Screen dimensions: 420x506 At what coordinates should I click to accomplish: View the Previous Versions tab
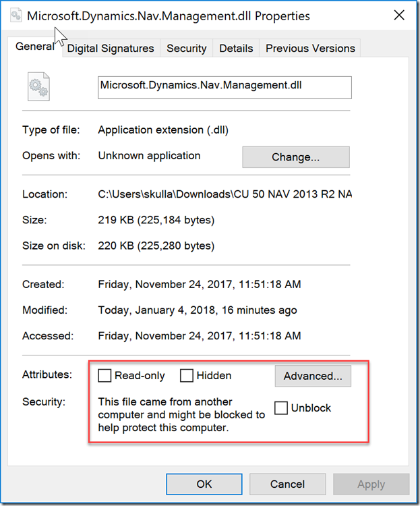point(310,49)
